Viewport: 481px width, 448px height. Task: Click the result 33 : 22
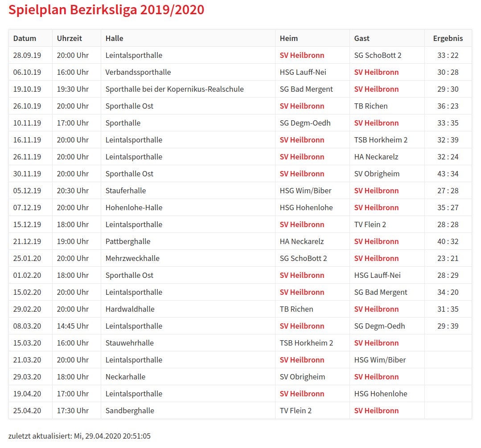tap(448, 55)
